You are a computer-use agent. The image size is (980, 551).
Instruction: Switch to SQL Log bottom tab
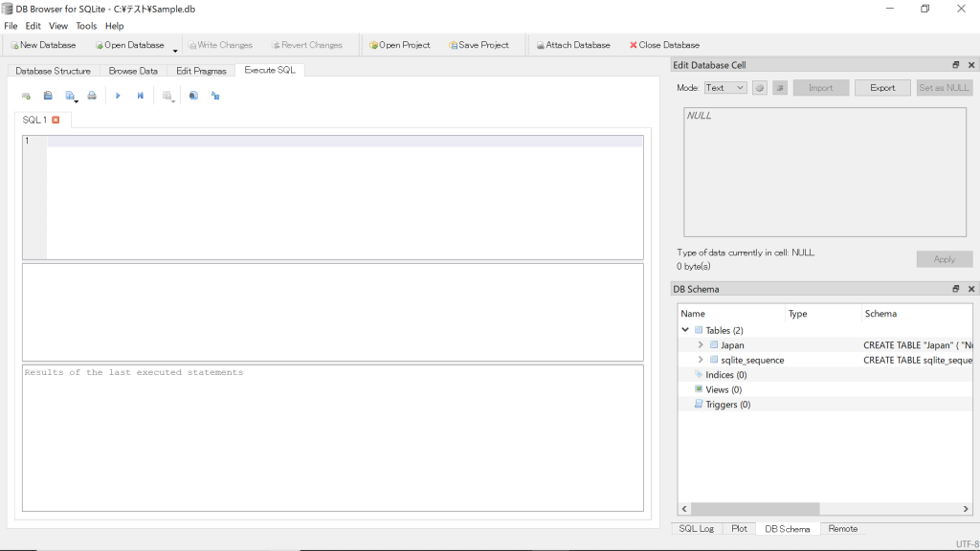697,528
